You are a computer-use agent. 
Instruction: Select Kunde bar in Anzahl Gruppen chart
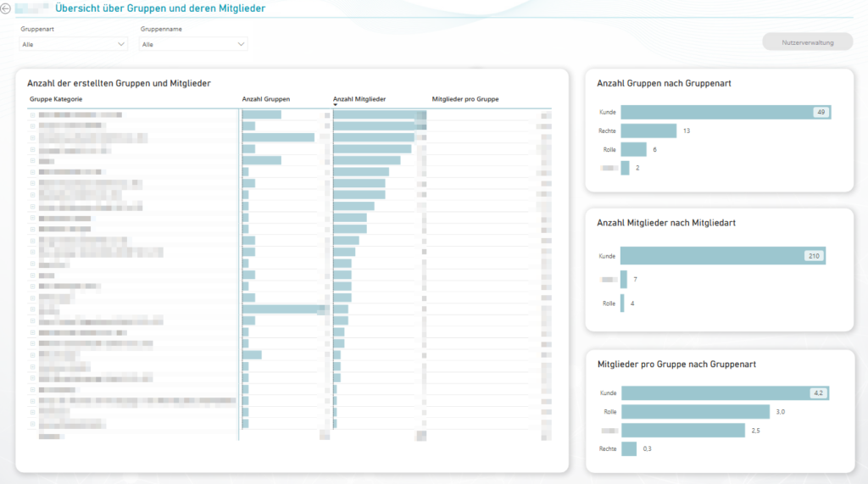[726, 112]
